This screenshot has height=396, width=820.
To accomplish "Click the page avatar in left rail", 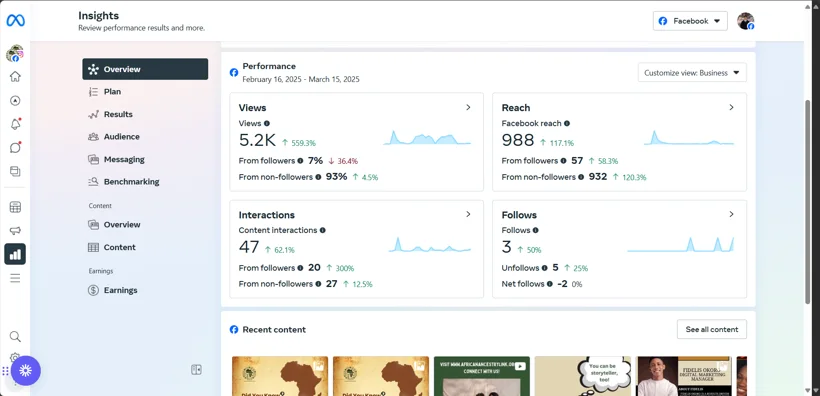I will point(15,53).
